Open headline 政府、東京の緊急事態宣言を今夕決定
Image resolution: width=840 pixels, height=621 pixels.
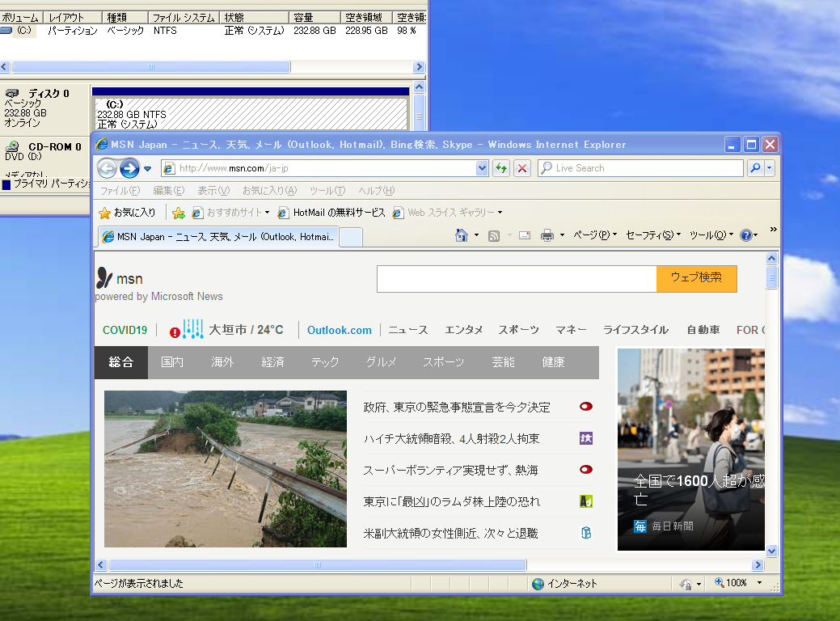457,408
